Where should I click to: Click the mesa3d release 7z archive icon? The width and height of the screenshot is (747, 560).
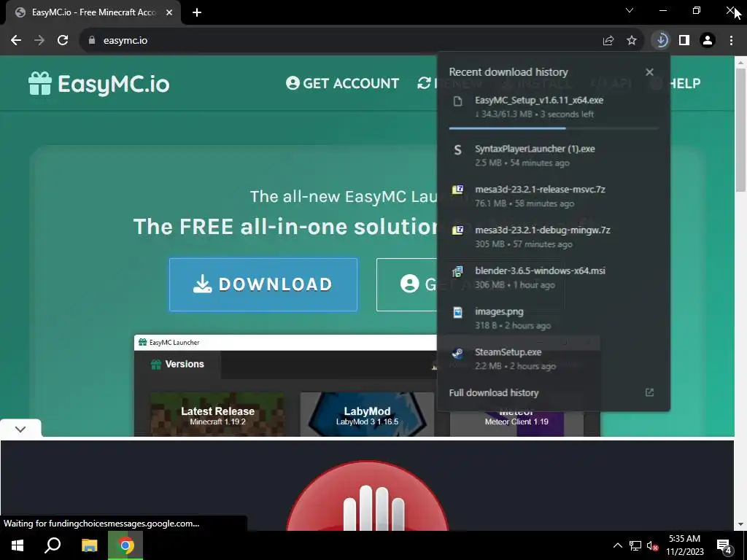tap(458, 190)
